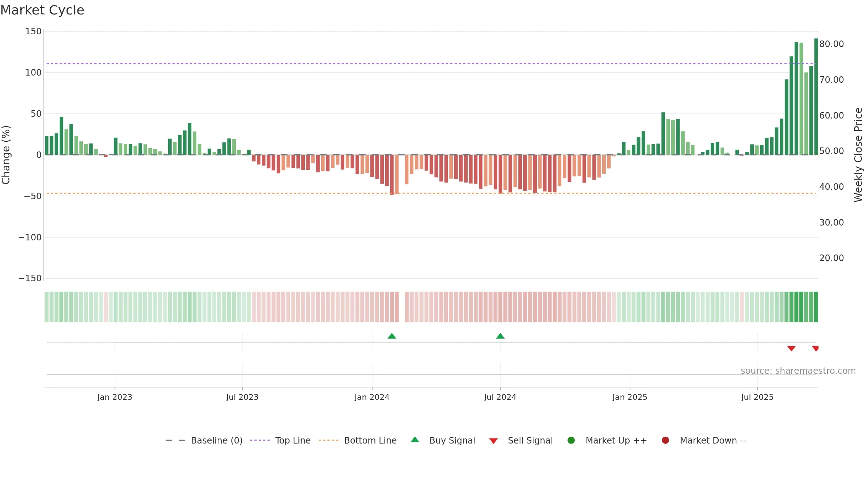Click the Weekly Close Price axis title

(x=858, y=155)
